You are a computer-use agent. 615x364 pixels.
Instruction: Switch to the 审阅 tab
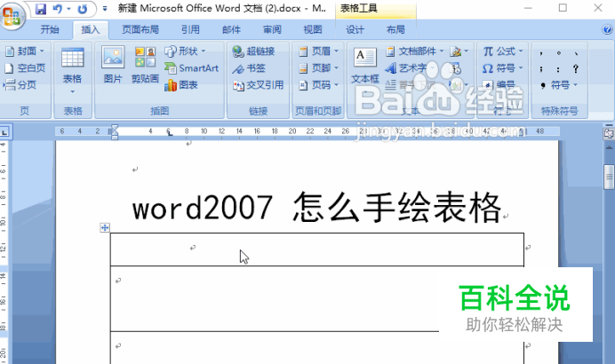coord(272,30)
